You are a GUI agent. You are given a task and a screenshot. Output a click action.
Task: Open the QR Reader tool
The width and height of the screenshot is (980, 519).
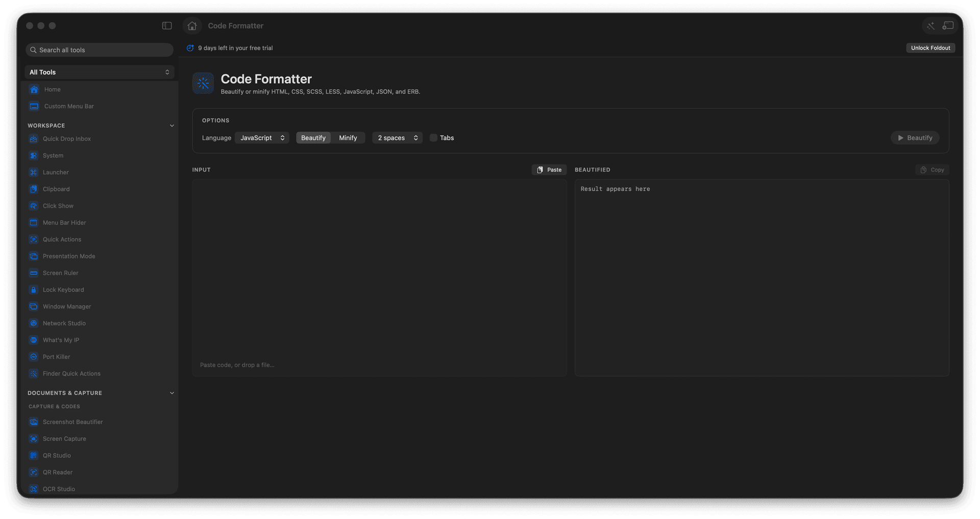coord(100,473)
